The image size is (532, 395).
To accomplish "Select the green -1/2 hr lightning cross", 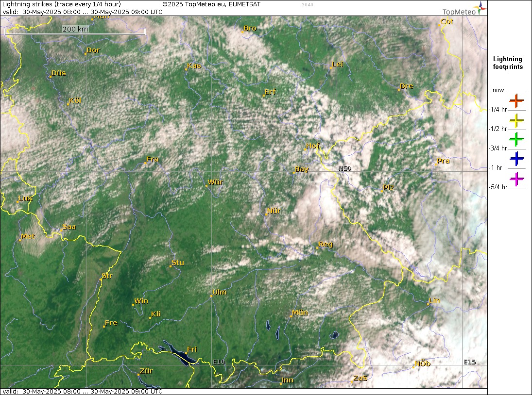I will pos(516,139).
